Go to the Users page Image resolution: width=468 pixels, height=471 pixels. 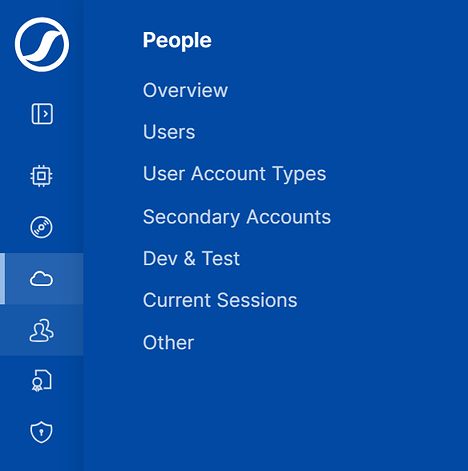tap(169, 132)
